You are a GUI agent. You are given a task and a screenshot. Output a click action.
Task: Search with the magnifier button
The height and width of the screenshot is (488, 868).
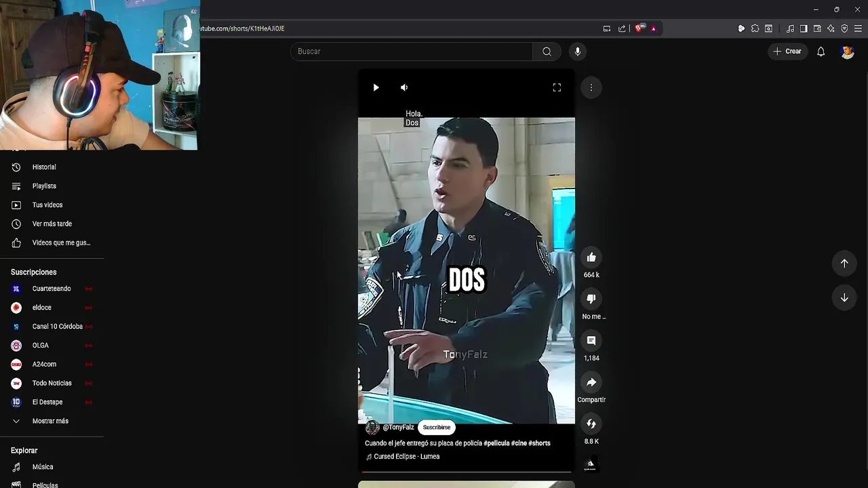point(547,52)
